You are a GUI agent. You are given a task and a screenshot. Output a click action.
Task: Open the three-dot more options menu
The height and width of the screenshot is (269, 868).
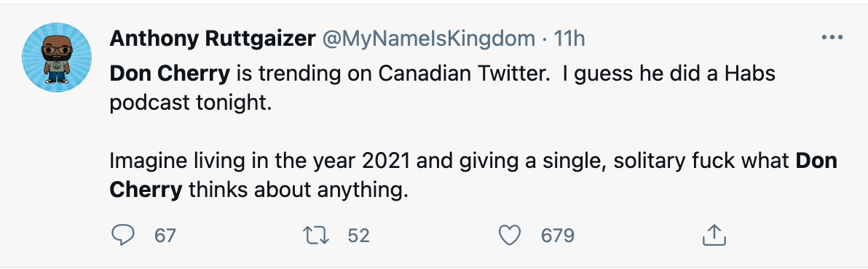click(x=832, y=38)
